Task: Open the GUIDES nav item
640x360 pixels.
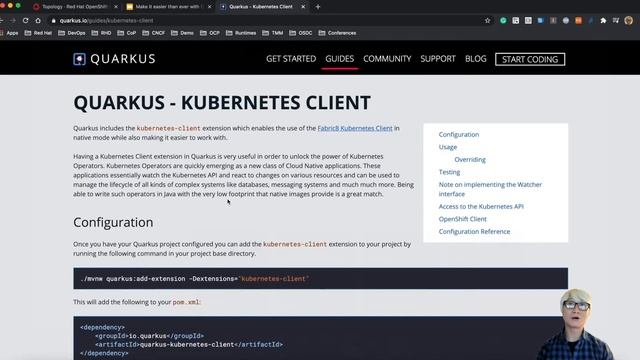Action: (x=340, y=59)
